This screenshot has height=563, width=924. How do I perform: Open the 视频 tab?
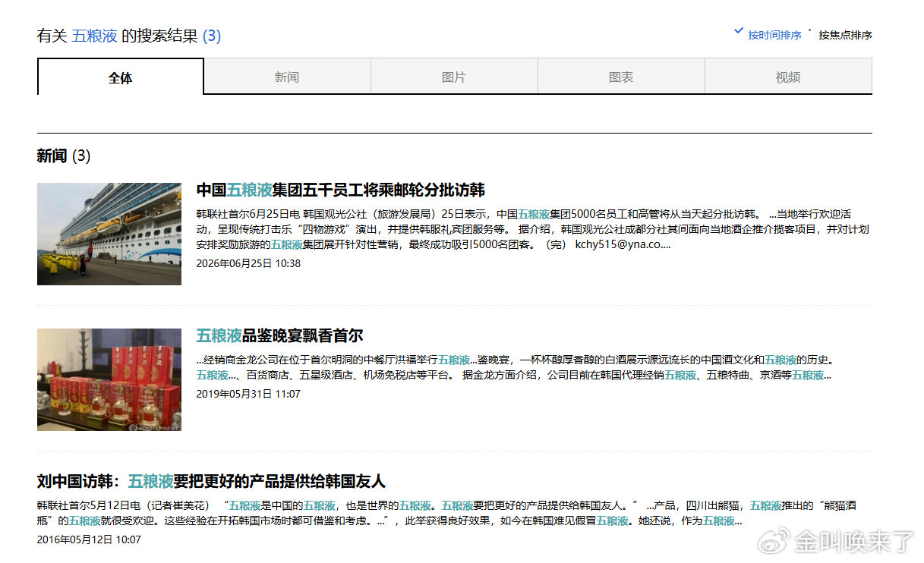(x=788, y=77)
